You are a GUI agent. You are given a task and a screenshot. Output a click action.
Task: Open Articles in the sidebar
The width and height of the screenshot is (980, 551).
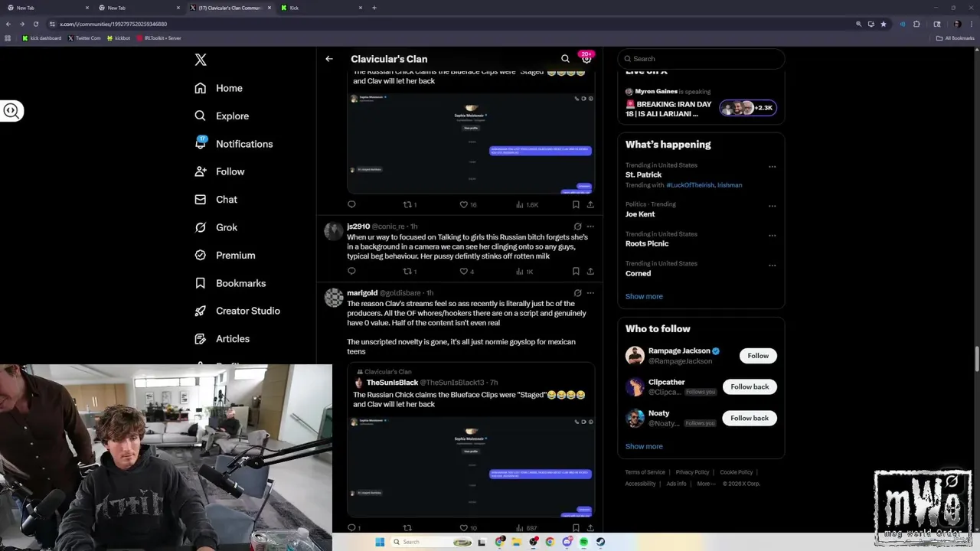tap(222, 338)
